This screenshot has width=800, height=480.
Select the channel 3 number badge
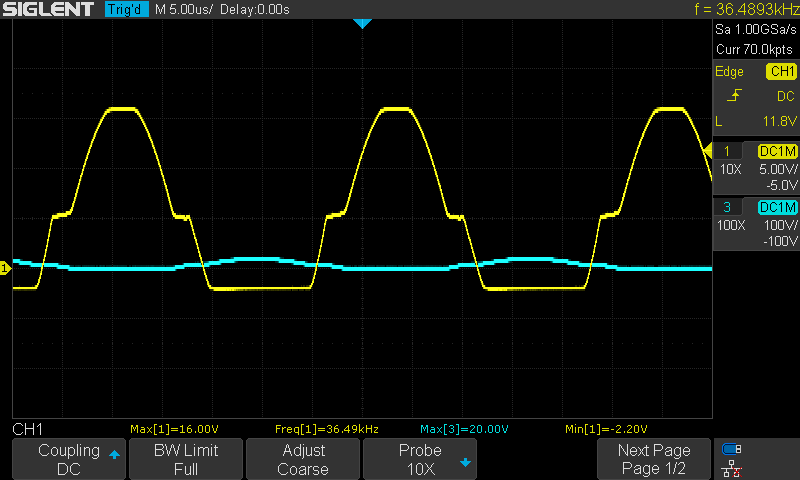pos(727,207)
